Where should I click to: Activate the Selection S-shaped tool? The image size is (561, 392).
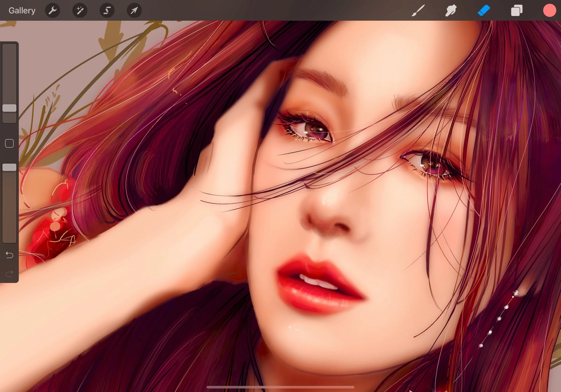[x=107, y=11]
